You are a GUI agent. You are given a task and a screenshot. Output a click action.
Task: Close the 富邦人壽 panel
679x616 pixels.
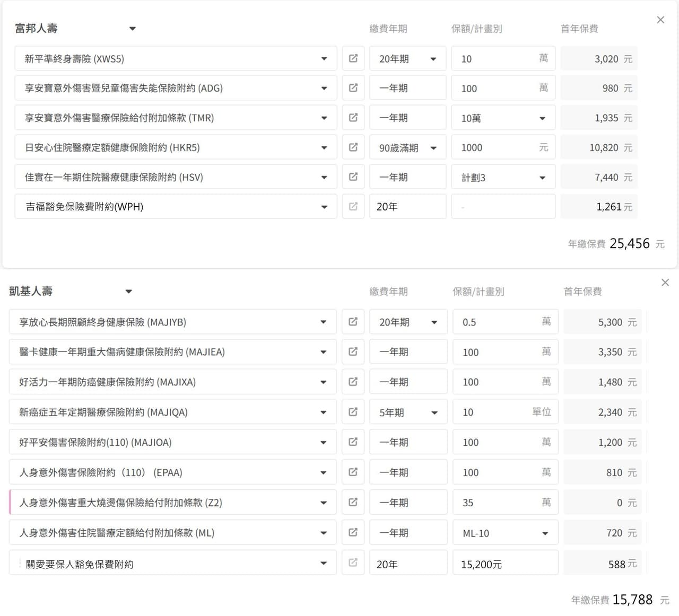coord(660,20)
